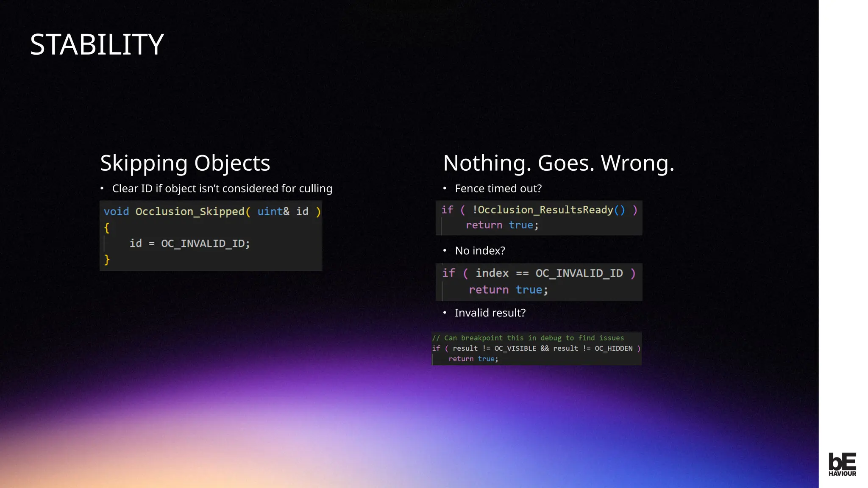This screenshot has width=868, height=488.
Task: Click the opening yellow brace in code
Action: [107, 228]
